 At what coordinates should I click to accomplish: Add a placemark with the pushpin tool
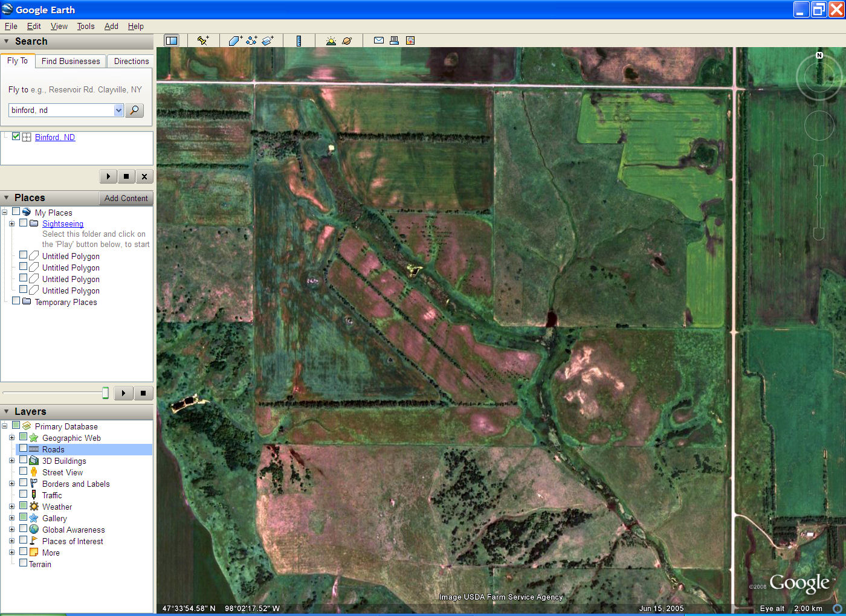(203, 40)
